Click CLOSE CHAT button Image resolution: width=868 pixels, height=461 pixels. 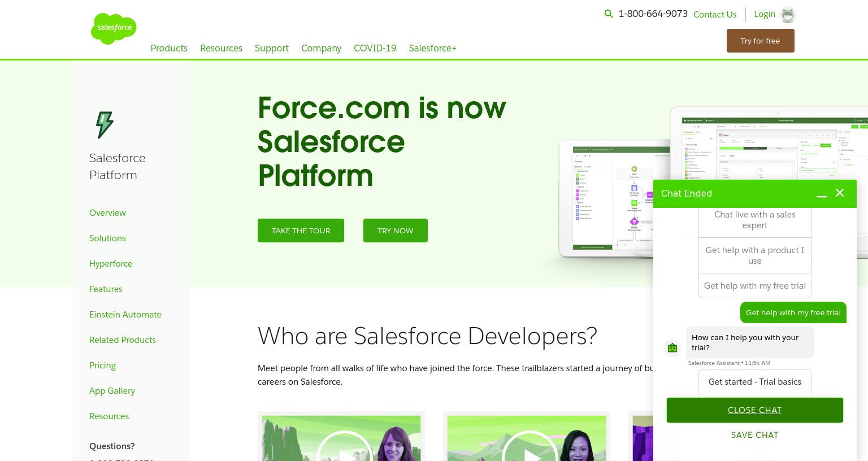pos(755,410)
